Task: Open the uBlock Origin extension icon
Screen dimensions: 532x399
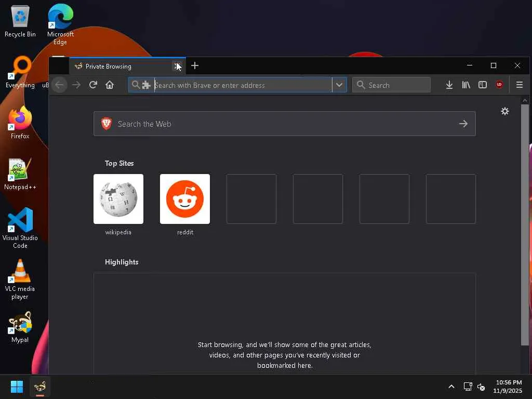Action: [499, 85]
